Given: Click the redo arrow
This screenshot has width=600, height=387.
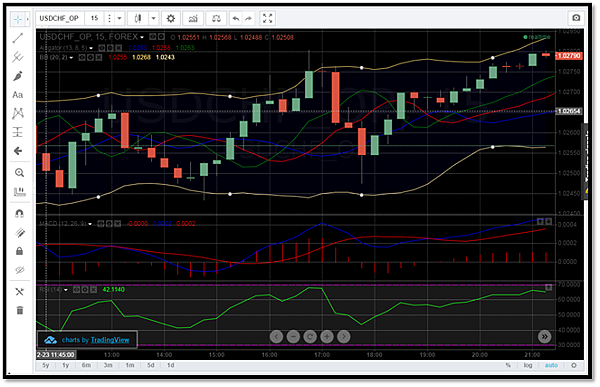Looking at the screenshot, I should click(x=249, y=18).
